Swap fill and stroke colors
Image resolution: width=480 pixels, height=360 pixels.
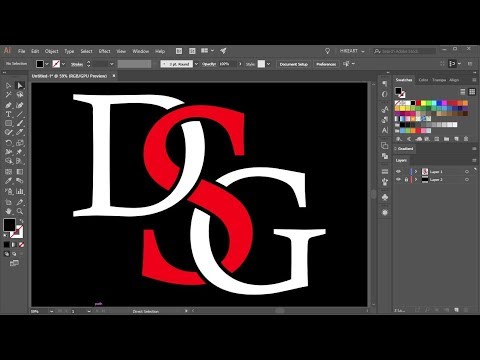[x=21, y=221]
